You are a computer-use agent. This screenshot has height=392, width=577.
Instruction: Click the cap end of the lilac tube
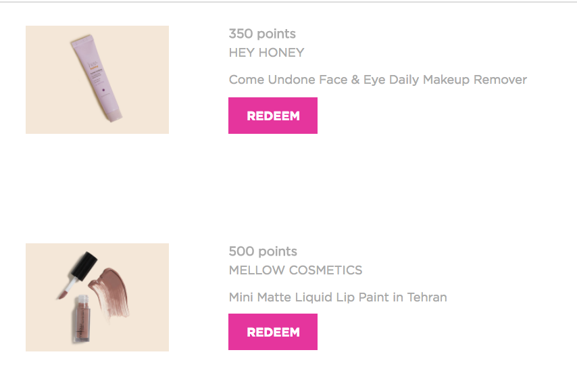[115, 116]
